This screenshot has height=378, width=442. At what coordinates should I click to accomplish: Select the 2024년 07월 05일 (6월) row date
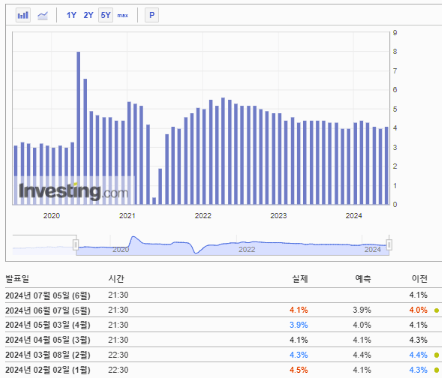coord(48,295)
